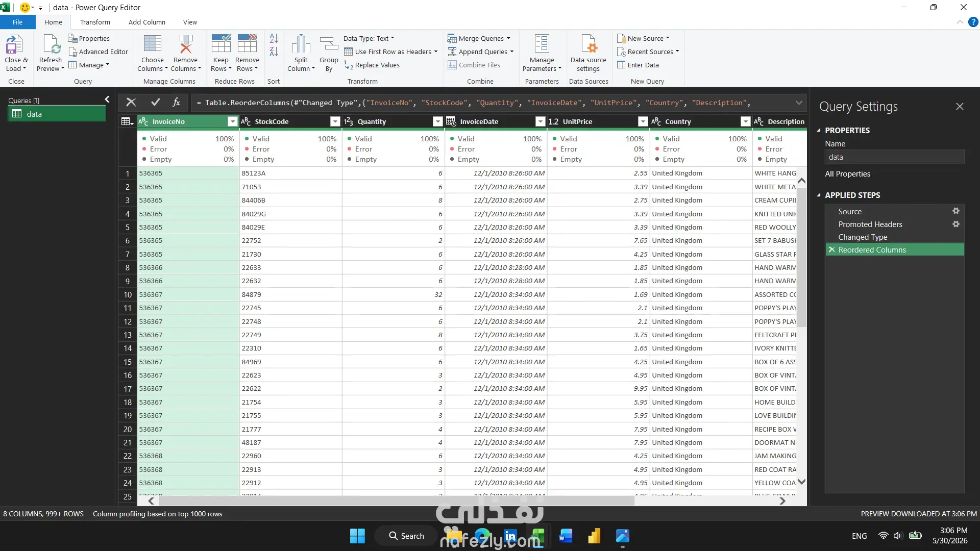Click the Choose Columns icon
This screenshot has height=551, width=980.
[x=153, y=44]
